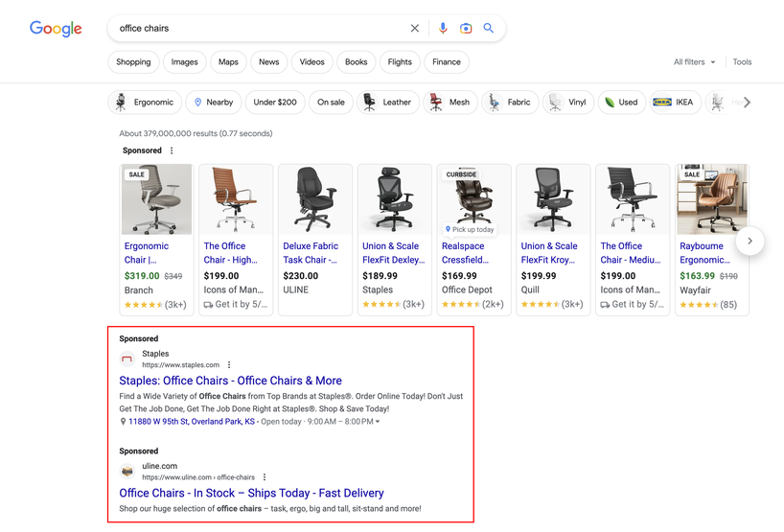
Task: Apply the Nearby filter chip
Action: point(214,102)
